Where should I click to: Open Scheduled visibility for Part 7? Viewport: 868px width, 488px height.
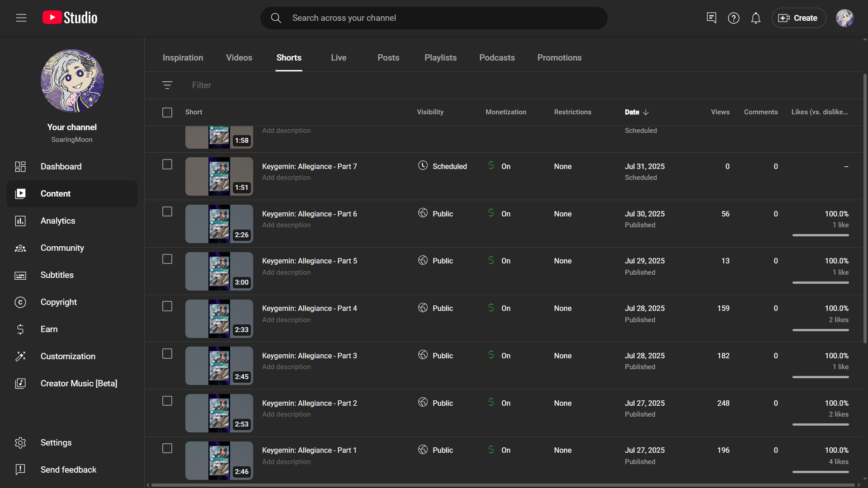coord(443,166)
